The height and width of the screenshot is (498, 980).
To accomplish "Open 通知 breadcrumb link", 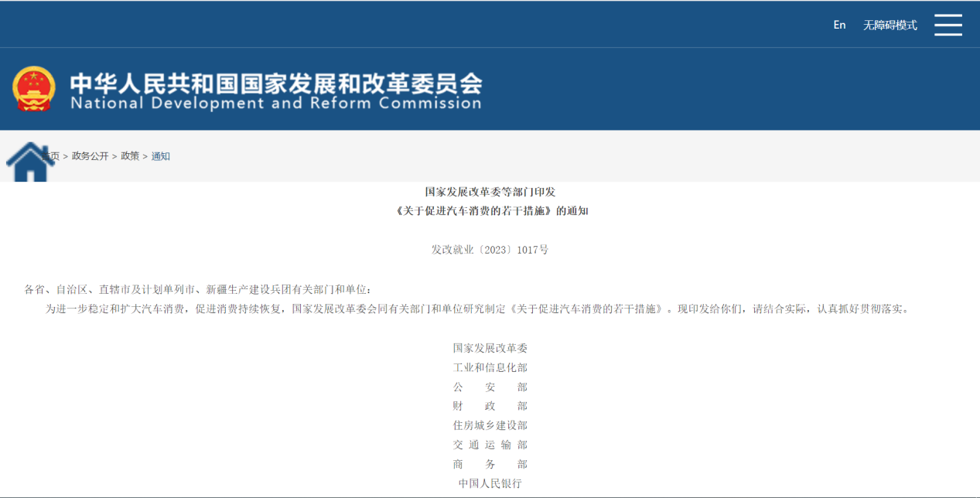I will click(160, 156).
